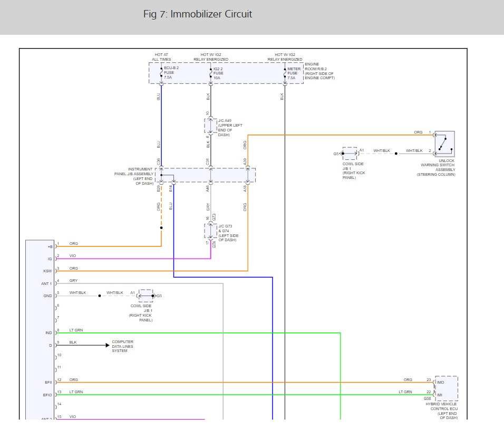
Task: Click the '+B' terminal label
Action: (50, 247)
